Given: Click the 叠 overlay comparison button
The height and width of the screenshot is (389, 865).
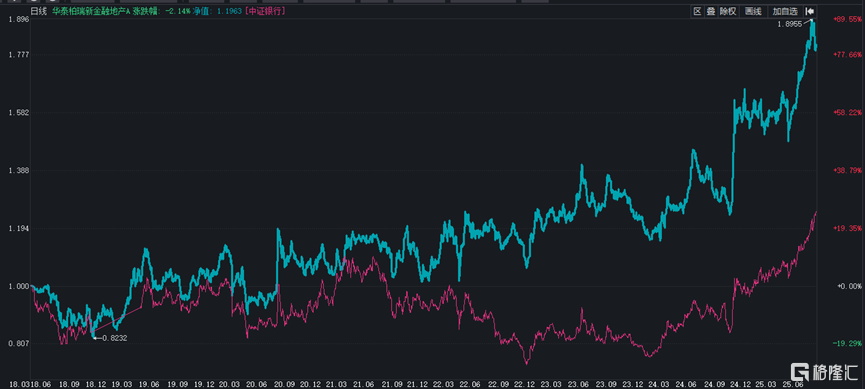Looking at the screenshot, I should (x=711, y=11).
